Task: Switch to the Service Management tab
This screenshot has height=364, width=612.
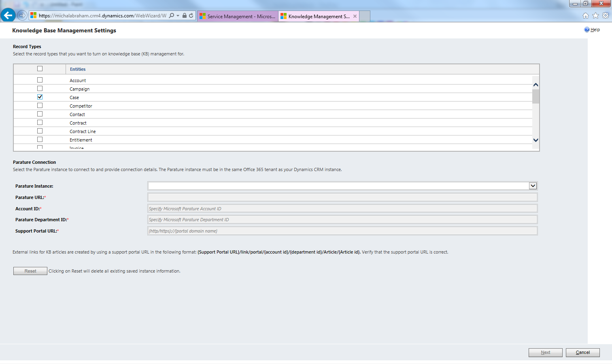Action: coord(238,16)
